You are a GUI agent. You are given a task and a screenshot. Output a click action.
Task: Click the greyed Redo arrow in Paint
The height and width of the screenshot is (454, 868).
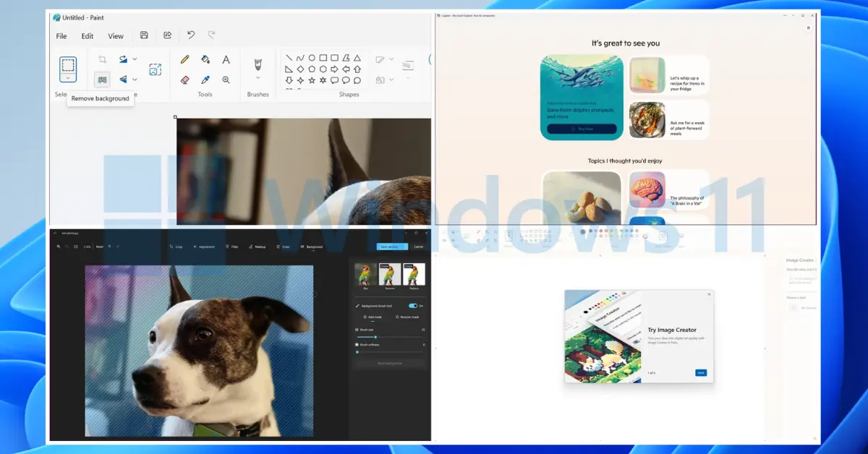[x=211, y=35]
